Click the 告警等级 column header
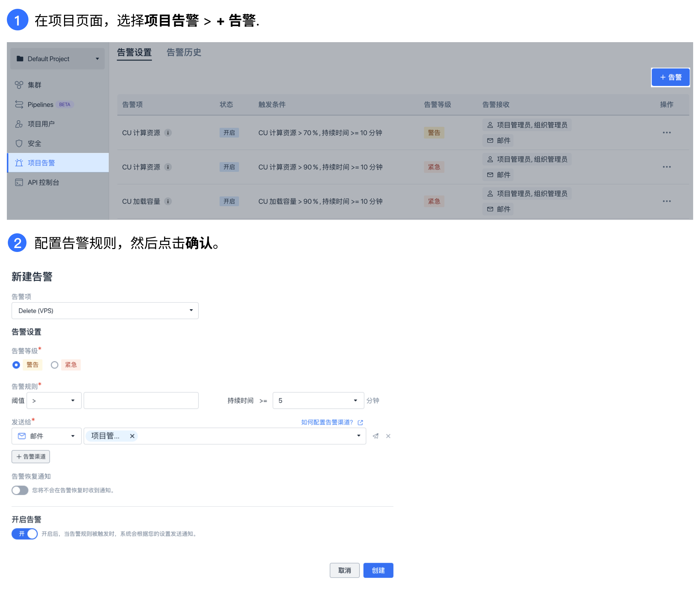Viewport: 700px width, 599px height. click(x=438, y=105)
